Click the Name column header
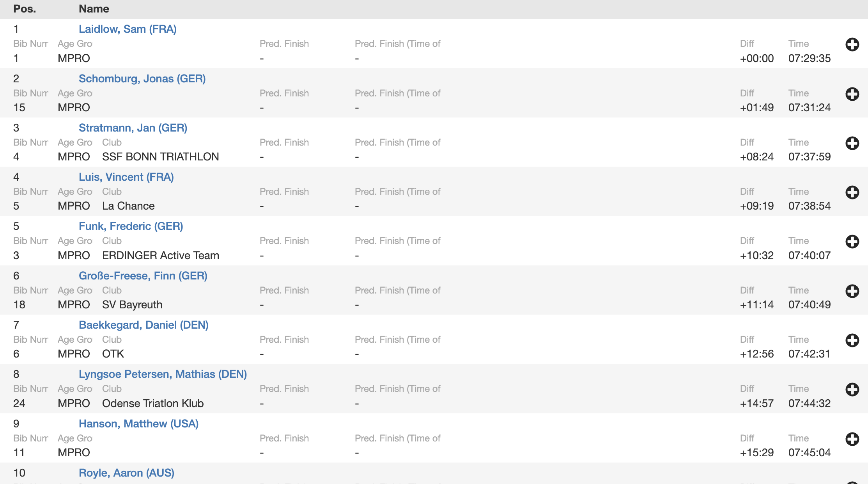This screenshot has height=484, width=868. (94, 9)
